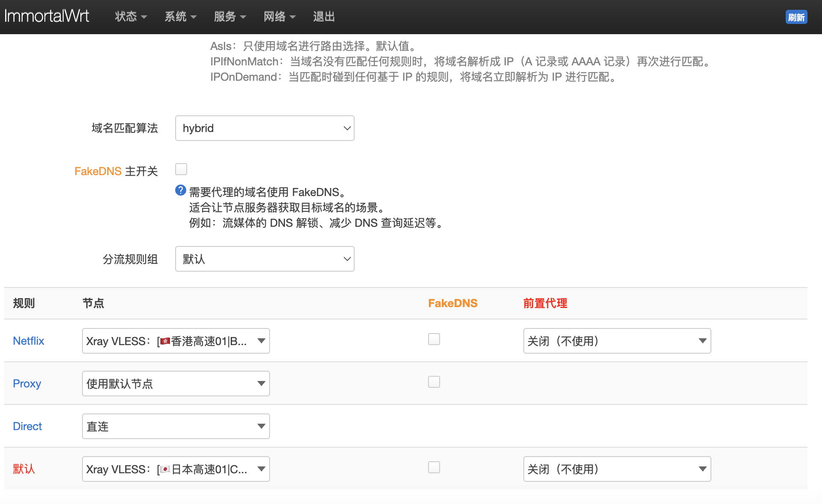
Task: Toggle FakeDNS checkbox for Proxy rule
Action: point(434,382)
